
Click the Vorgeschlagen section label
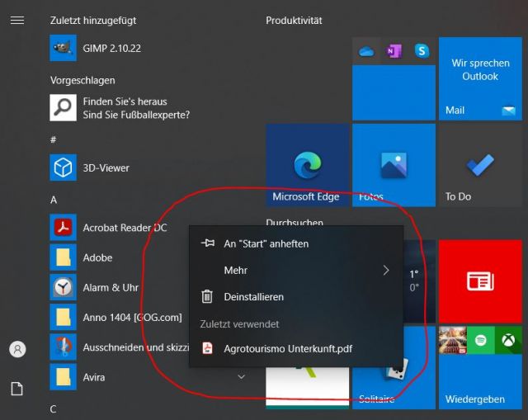point(82,81)
